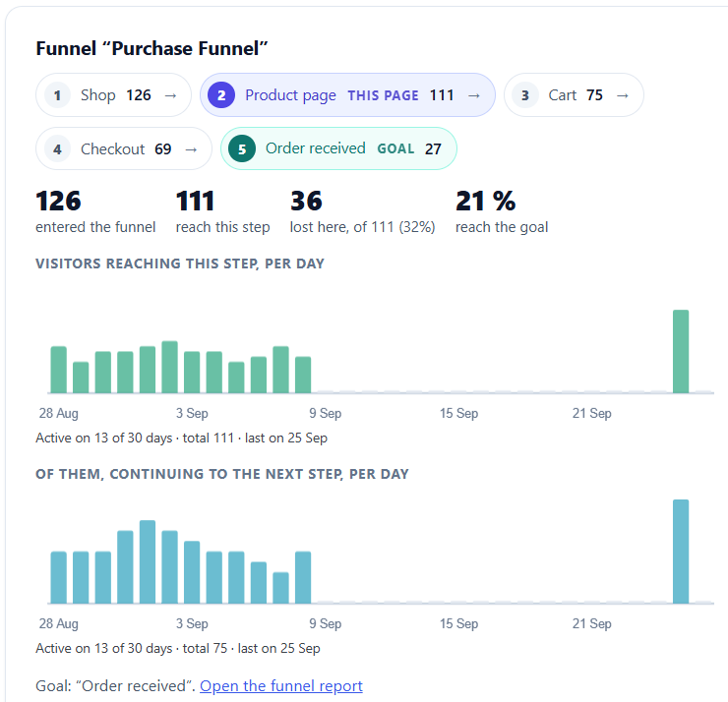The image size is (728, 702).
Task: Click the tall 25 Sep green bar
Action: click(x=681, y=351)
